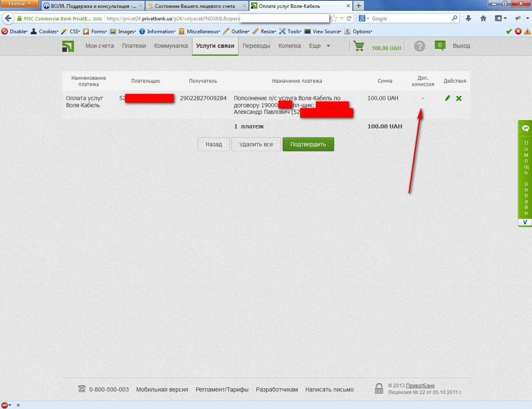Open the Downloads panel
Image resolution: width=532 pixels, height=409 pixels.
[468, 18]
